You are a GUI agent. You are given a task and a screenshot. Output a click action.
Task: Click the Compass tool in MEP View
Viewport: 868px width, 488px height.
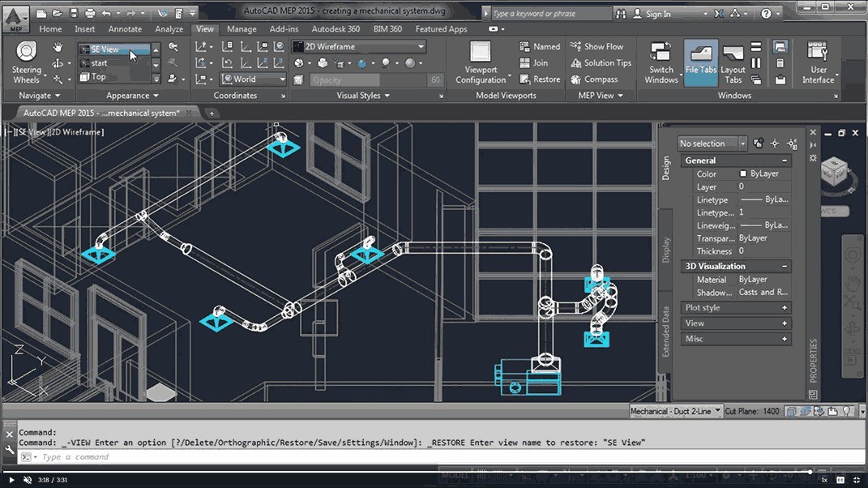594,79
